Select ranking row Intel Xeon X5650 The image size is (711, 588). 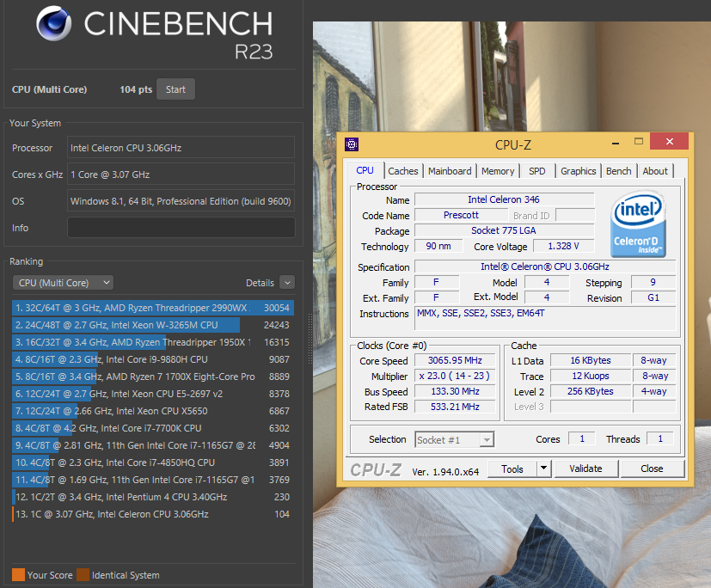pyautogui.click(x=153, y=411)
